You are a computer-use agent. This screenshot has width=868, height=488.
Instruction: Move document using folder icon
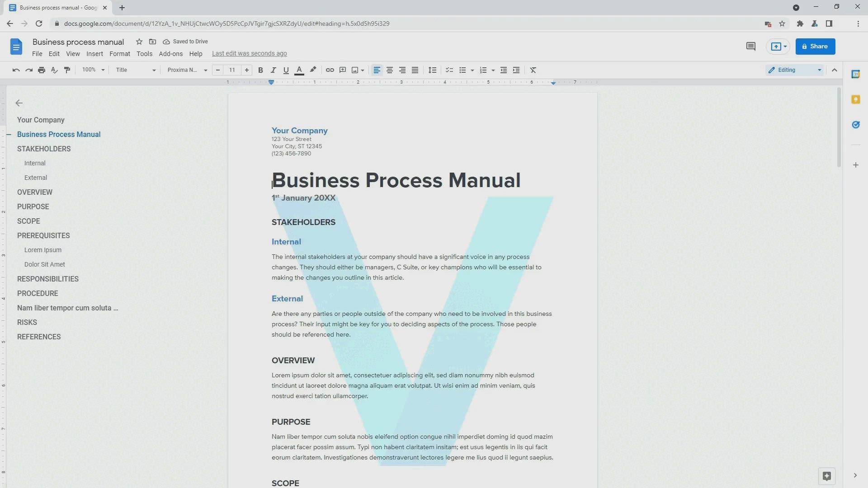click(x=153, y=42)
